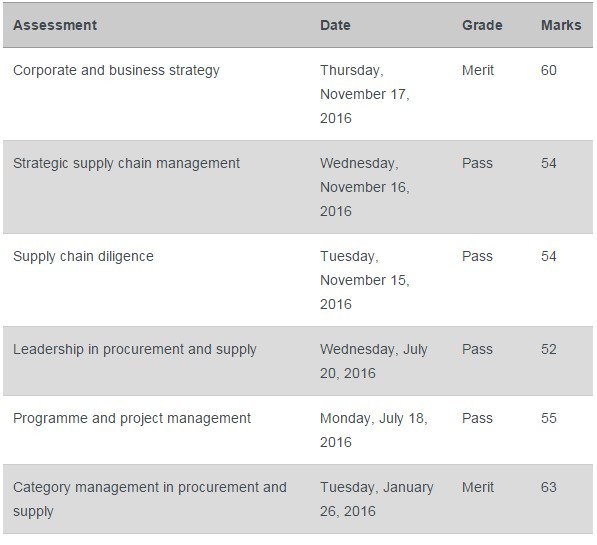597x545 pixels.
Task: Click the Wednesday, July 20, 2016 date
Action: pyautogui.click(x=374, y=361)
